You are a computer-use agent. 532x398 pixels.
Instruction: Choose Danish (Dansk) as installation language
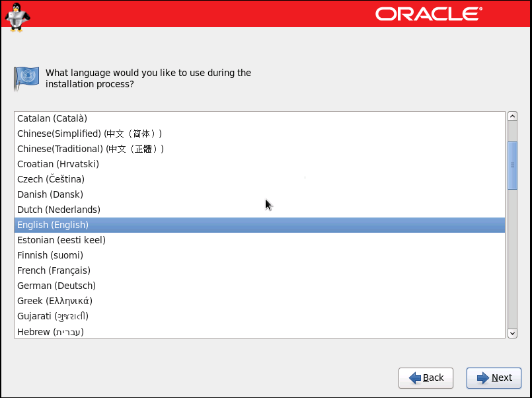[x=50, y=194]
